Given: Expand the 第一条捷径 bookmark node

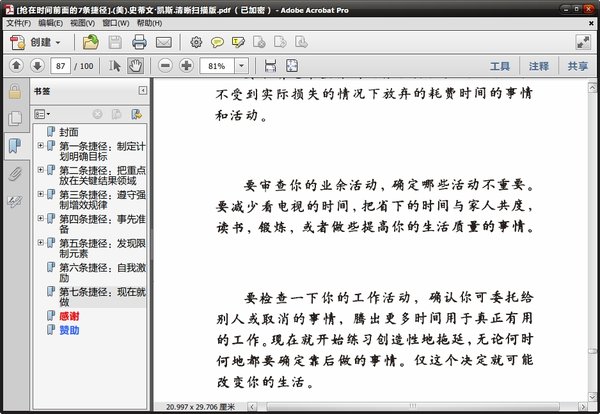Looking at the screenshot, I should (x=40, y=145).
